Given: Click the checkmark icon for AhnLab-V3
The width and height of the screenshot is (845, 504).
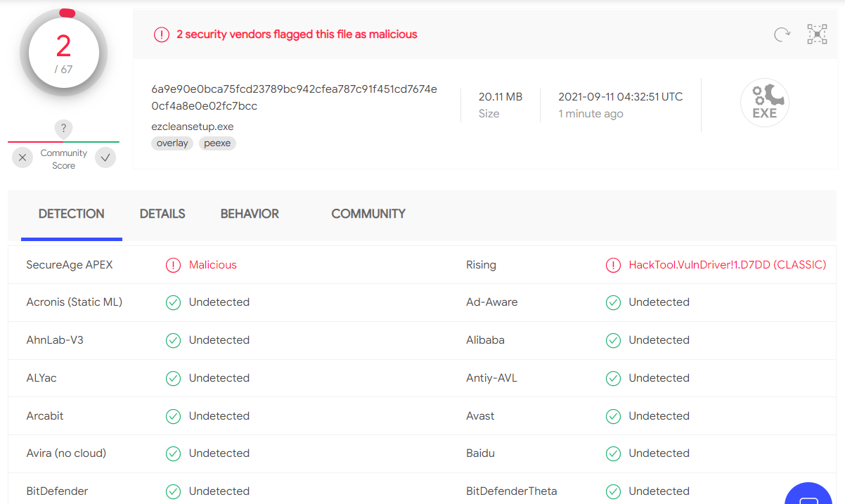Looking at the screenshot, I should [173, 340].
